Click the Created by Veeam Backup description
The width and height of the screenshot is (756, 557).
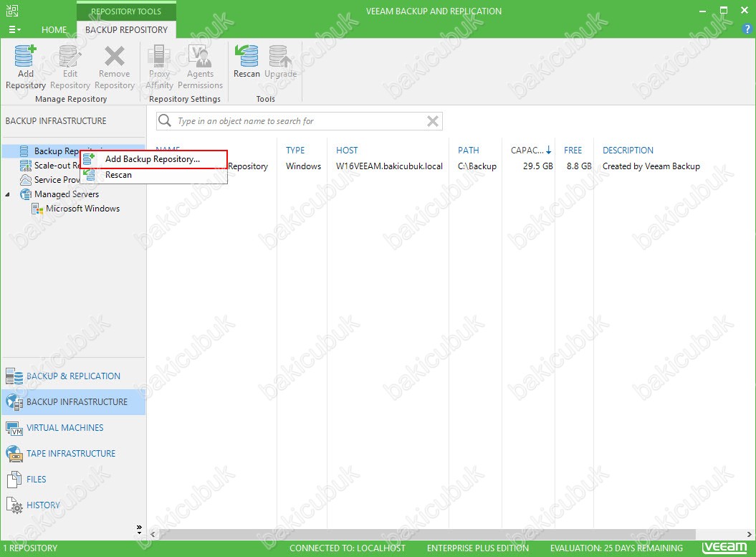[x=651, y=166]
